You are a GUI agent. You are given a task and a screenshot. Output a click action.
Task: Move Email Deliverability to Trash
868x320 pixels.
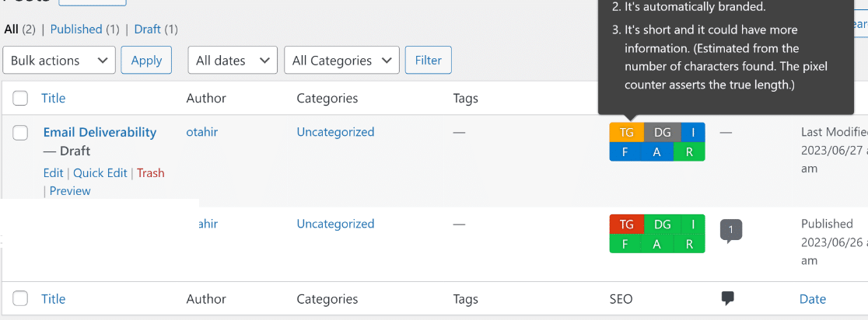coord(151,173)
